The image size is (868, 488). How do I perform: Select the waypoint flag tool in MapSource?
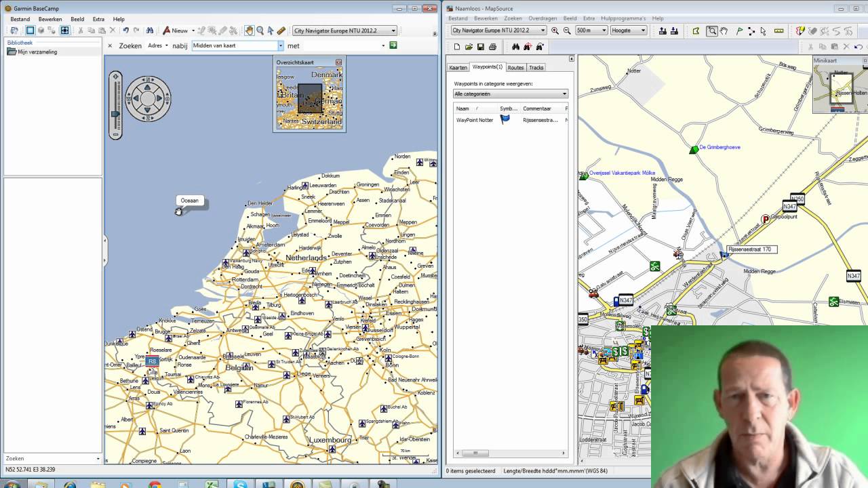point(740,30)
